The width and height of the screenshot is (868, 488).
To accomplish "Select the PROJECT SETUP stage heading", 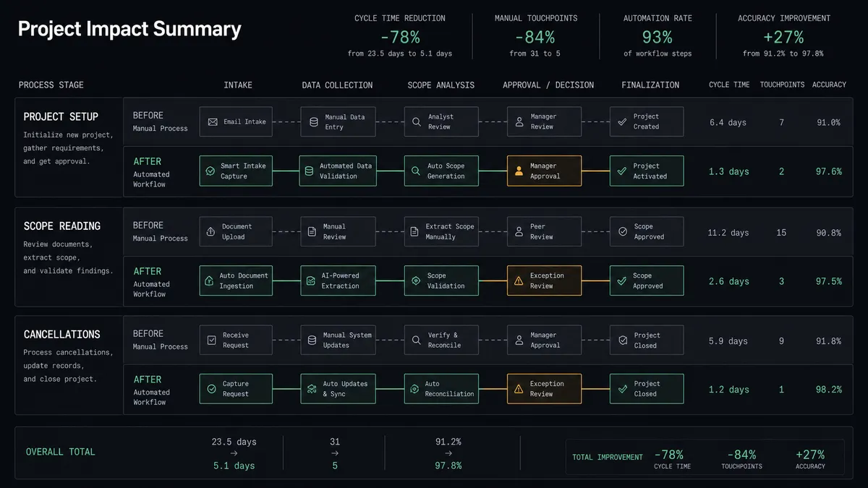I will 61,116.
